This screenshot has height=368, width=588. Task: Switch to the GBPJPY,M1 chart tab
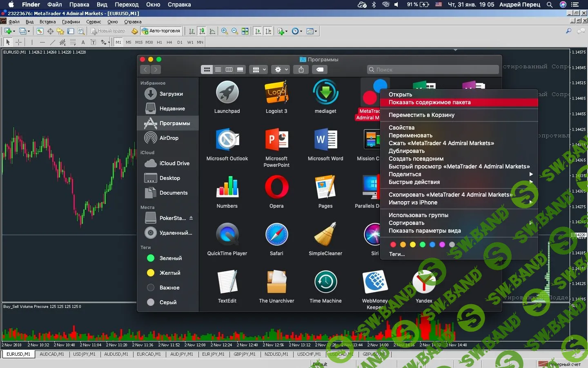[245, 354]
